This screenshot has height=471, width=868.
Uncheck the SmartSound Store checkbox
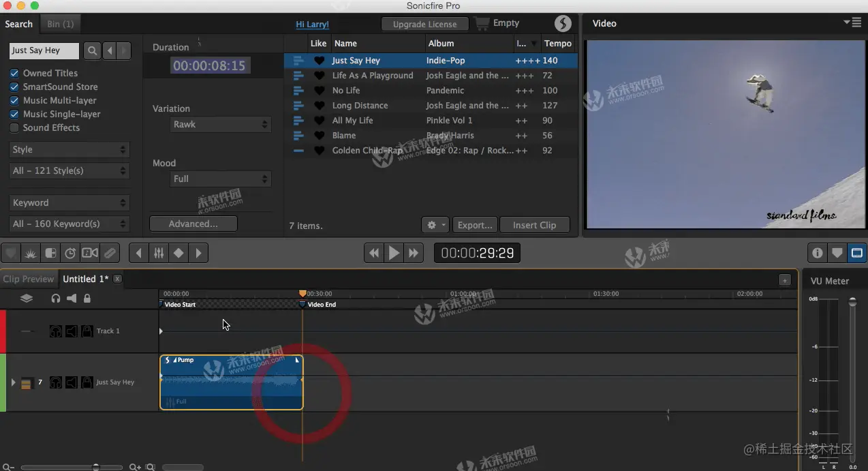(x=14, y=87)
